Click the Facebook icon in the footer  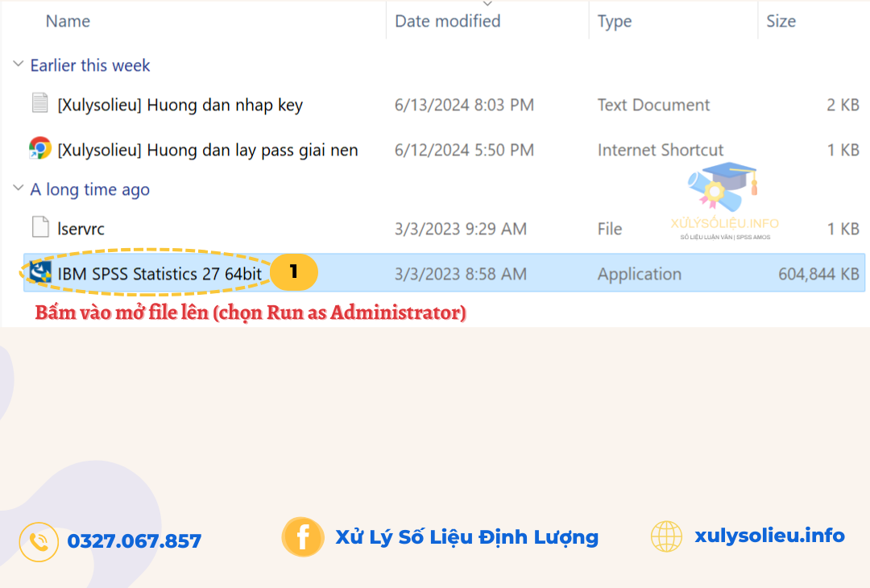point(303,537)
